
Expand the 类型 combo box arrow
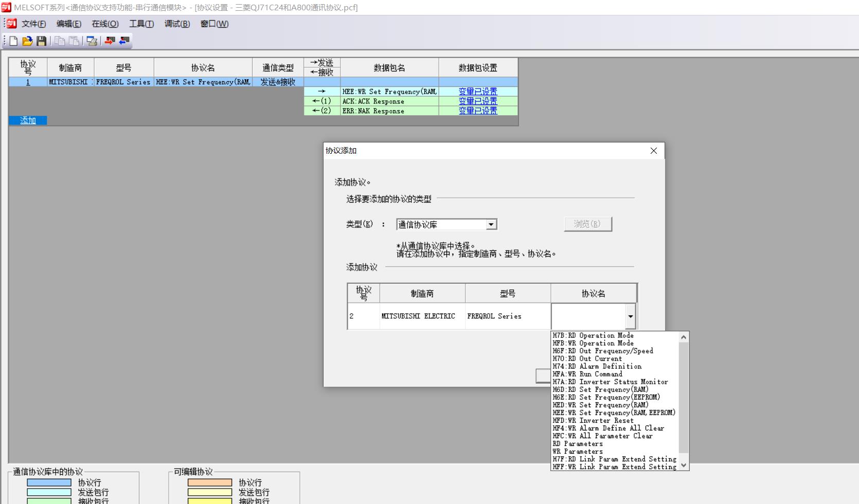coord(491,225)
